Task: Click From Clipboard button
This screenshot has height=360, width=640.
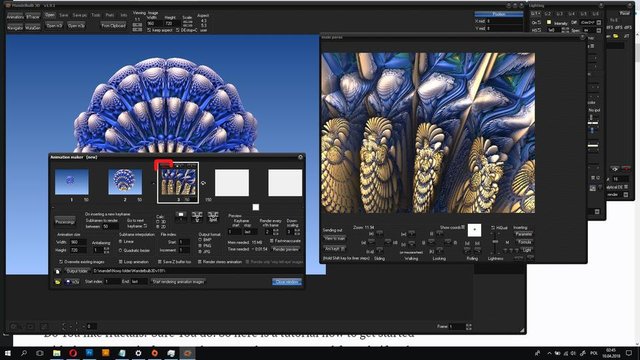Action: point(113,26)
